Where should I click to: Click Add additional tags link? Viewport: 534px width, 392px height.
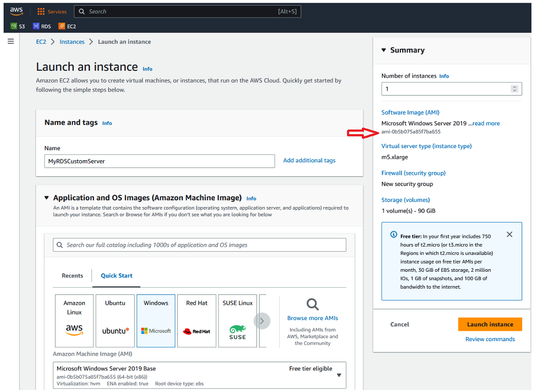pos(309,160)
